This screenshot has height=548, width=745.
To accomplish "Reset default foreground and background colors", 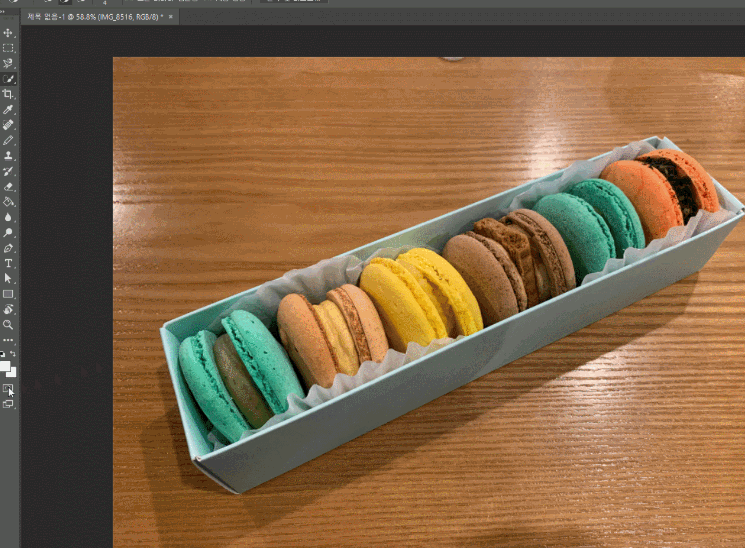I will pos(3,354).
